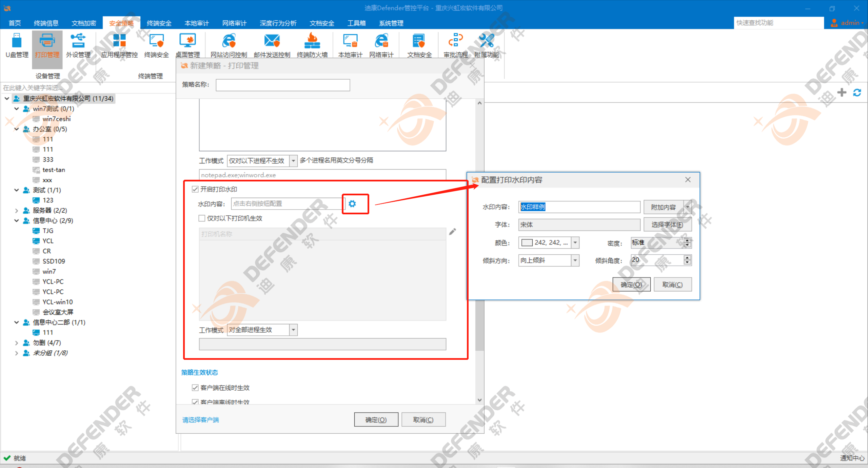Collapse the win7测试 group

coord(16,109)
